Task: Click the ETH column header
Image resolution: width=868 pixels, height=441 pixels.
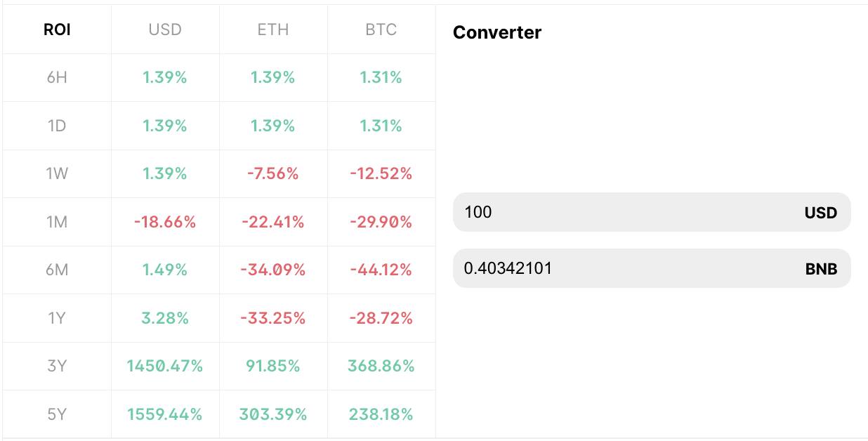Action: point(273,29)
